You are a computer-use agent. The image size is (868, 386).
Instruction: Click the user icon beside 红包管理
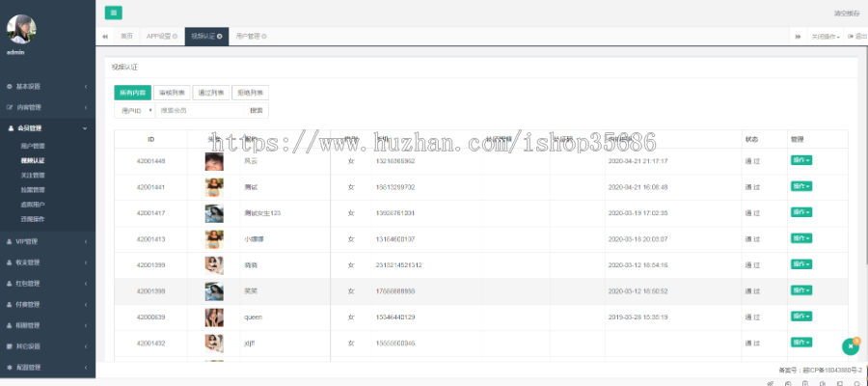click(10, 284)
